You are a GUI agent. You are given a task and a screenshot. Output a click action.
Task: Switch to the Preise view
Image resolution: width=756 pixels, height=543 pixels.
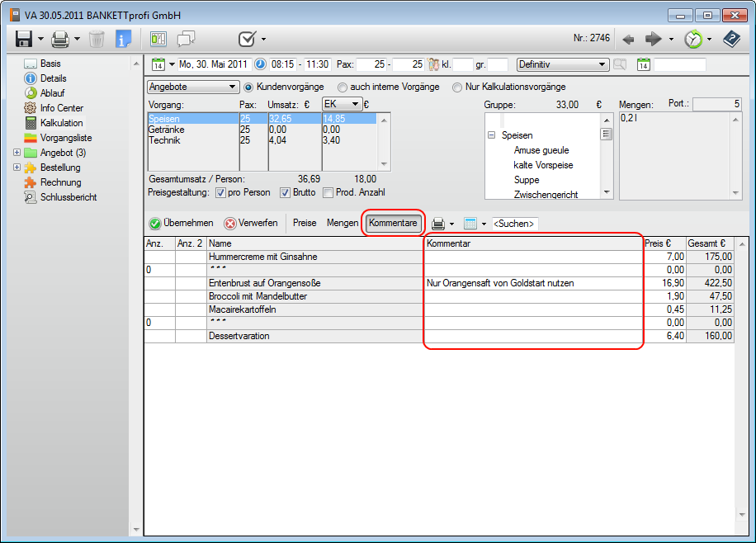click(305, 223)
